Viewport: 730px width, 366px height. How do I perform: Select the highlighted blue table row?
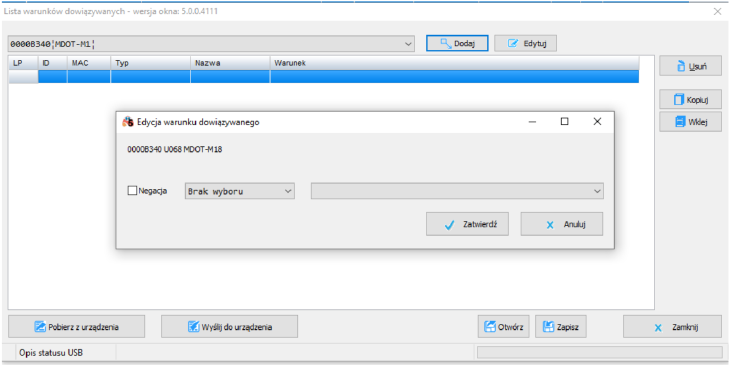coord(324,77)
